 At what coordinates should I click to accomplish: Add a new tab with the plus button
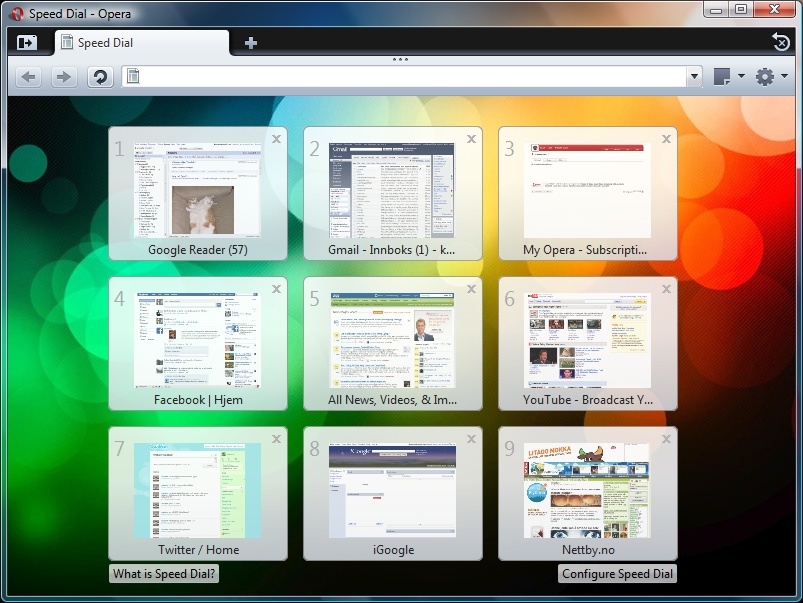(250, 43)
